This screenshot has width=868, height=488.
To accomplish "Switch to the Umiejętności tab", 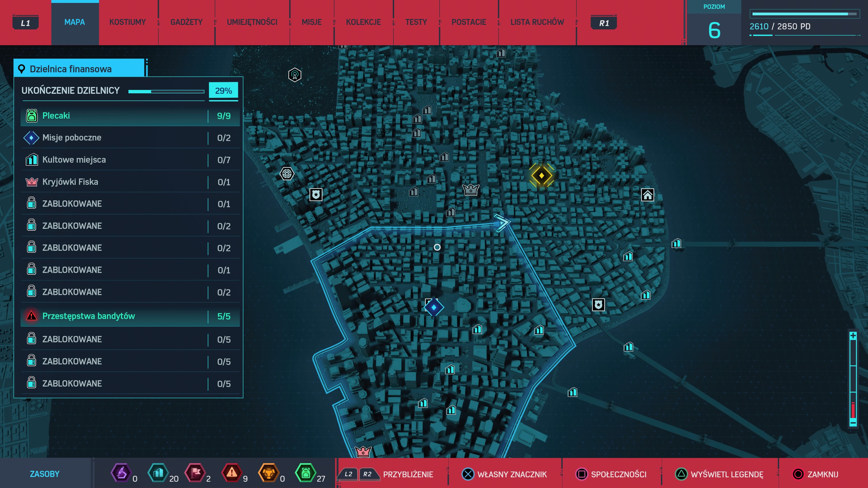I will [252, 22].
